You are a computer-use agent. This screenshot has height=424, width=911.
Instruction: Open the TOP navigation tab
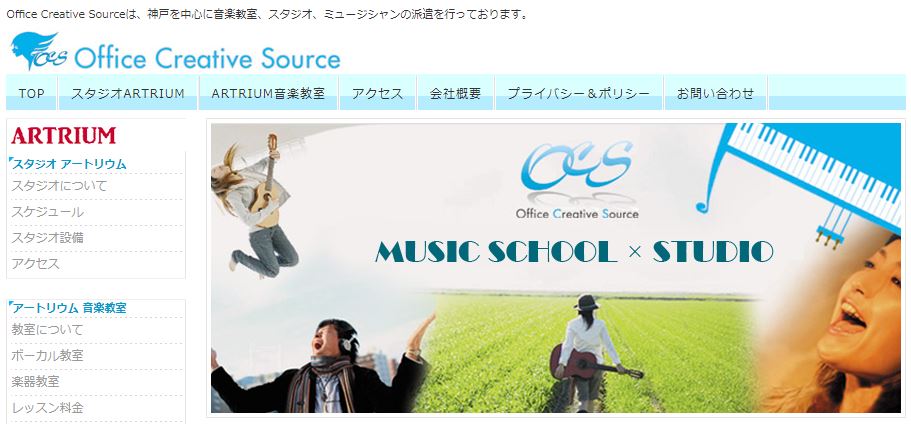31,93
